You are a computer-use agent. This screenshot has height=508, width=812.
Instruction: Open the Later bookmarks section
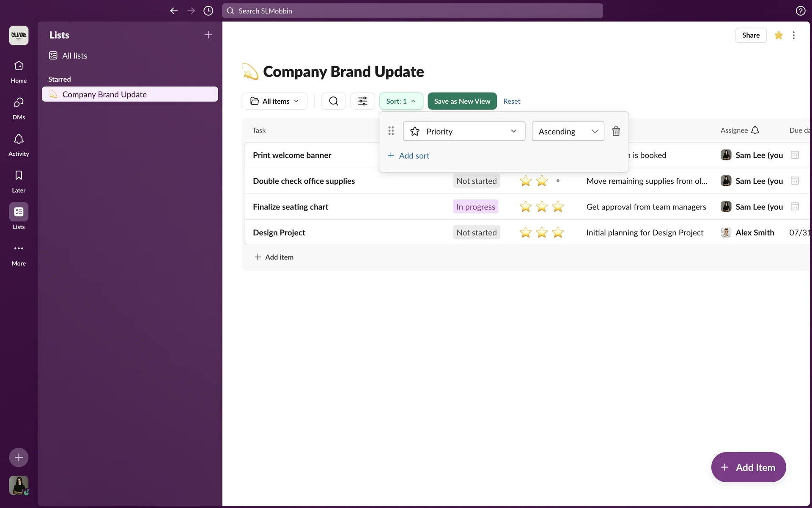[19, 181]
